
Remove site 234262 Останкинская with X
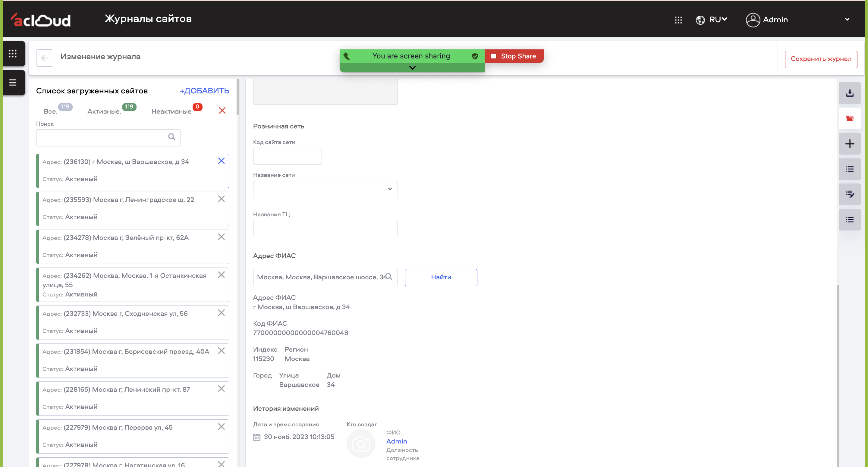tap(221, 274)
